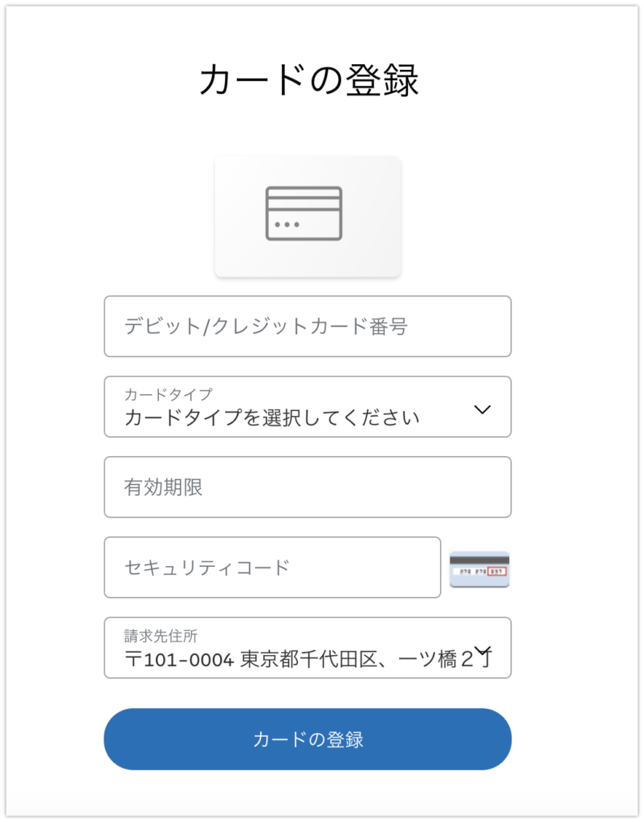644x822 pixels.
Task: Click the stripe lines on the card outline icon
Action: 304,203
